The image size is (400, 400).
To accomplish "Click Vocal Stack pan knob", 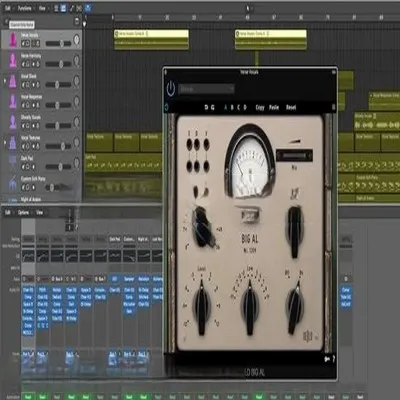I will 77,81.
